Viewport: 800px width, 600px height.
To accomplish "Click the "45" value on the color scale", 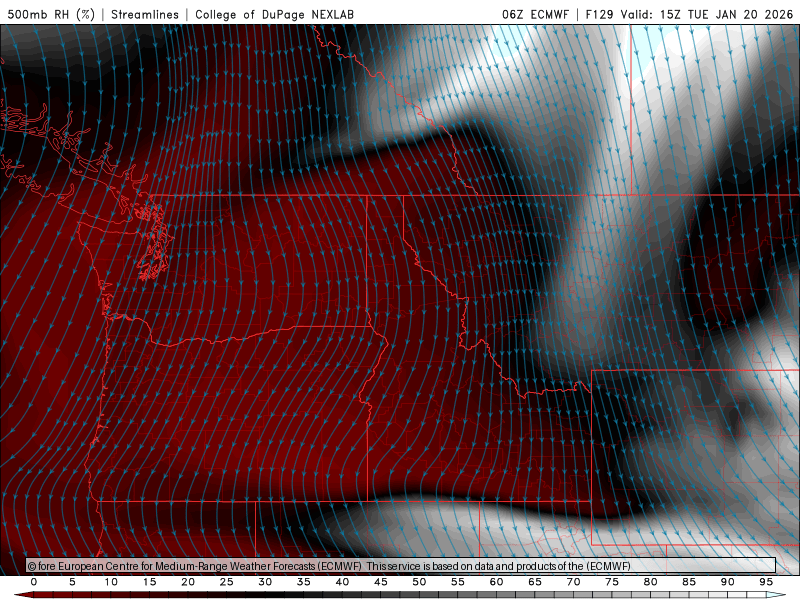I will pos(381,582).
